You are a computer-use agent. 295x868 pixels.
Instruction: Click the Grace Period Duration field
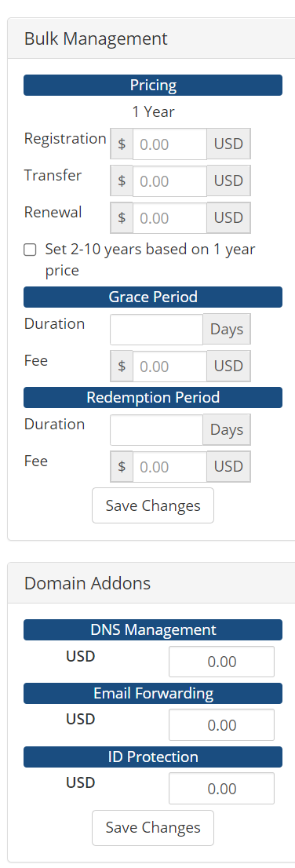(157, 330)
